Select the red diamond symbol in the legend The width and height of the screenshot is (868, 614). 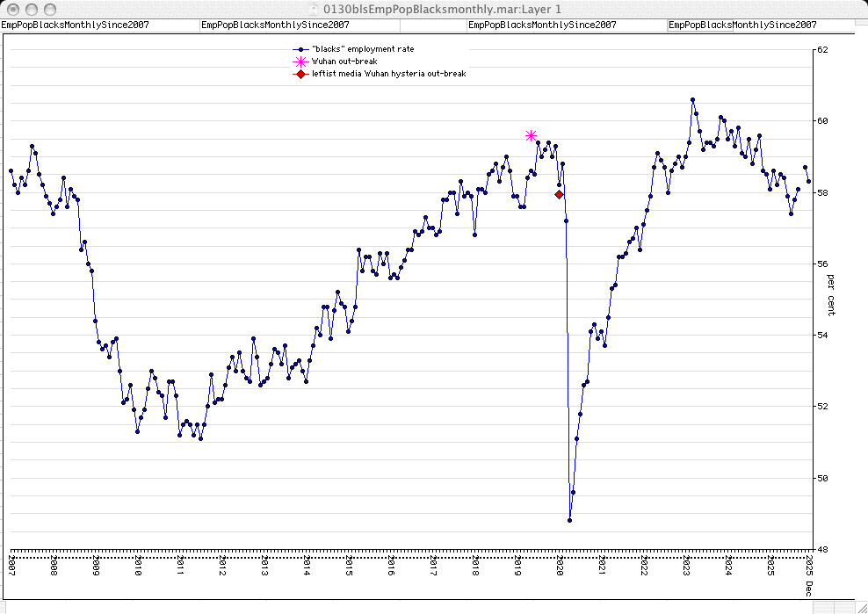(300, 74)
